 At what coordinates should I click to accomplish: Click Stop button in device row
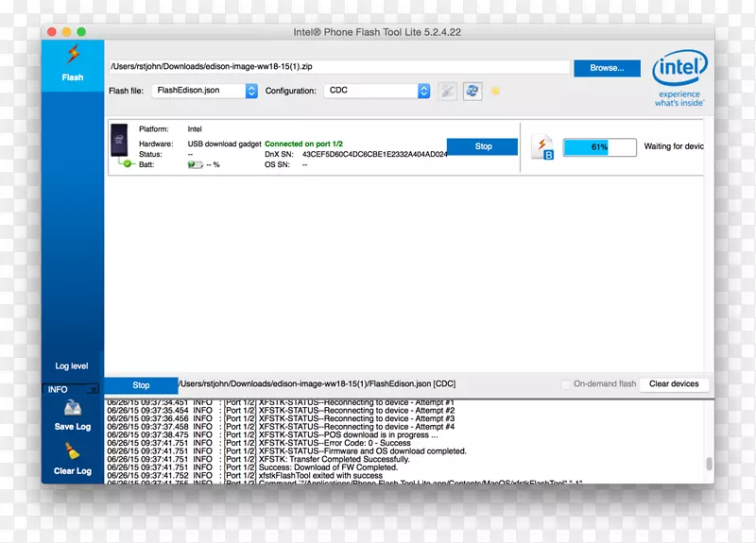click(483, 146)
